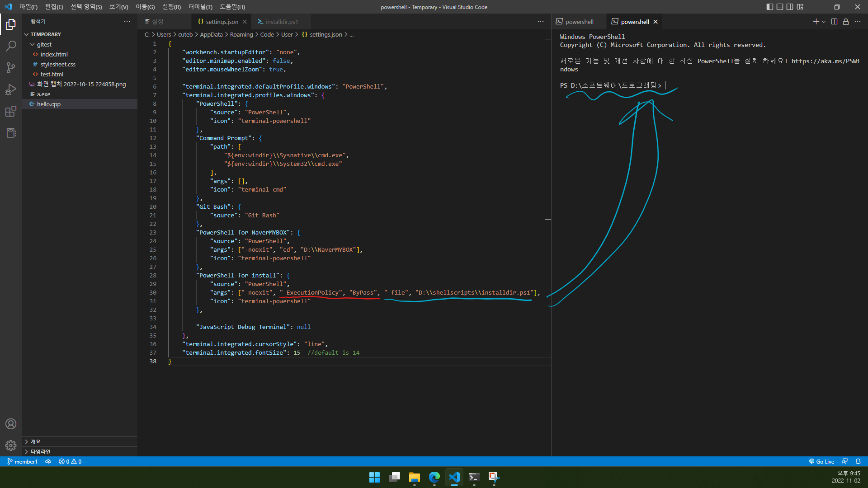
Task: Toggle bottom panel layout icon
Action: (780, 7)
